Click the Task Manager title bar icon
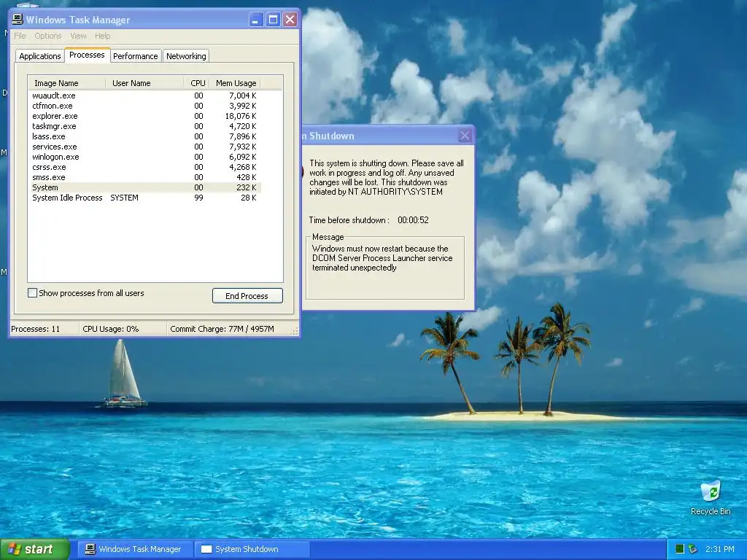This screenshot has height=560, width=747. click(x=18, y=20)
